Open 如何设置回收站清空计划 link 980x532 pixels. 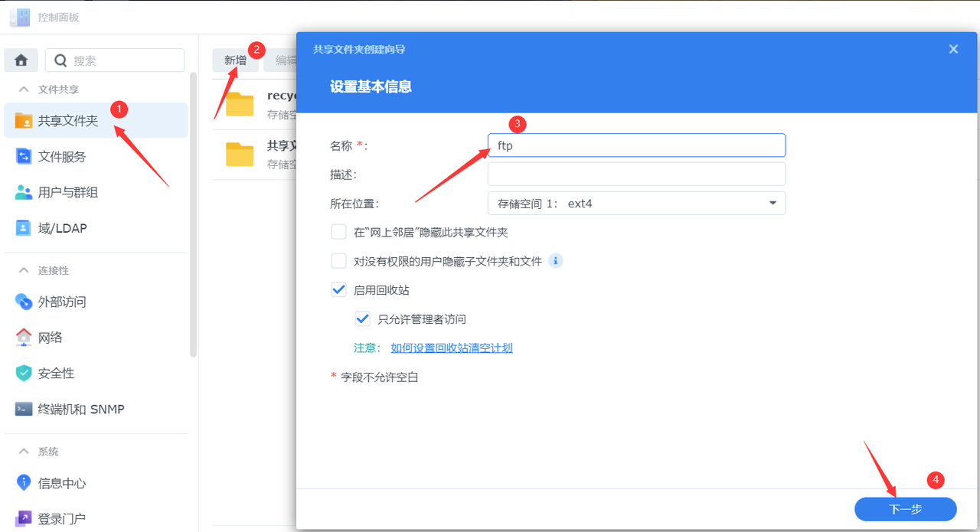452,348
